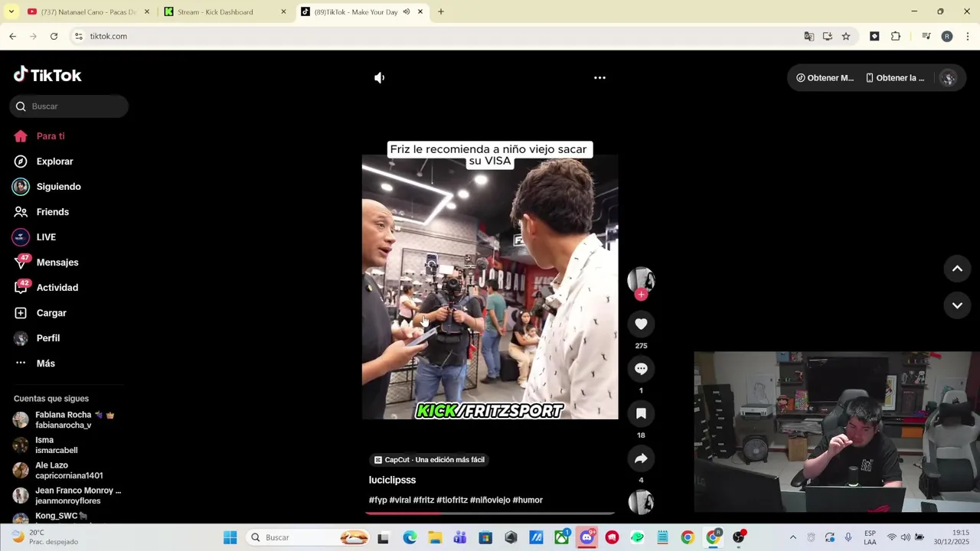Open Chrome three-dot menu
This screenshot has width=980, height=551.
(968, 36)
